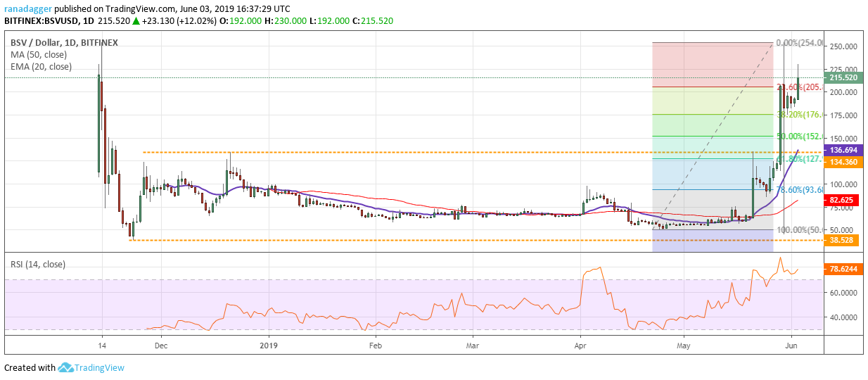Click the 'Dec' date axis label
The width and height of the screenshot is (868, 380).
coord(160,346)
